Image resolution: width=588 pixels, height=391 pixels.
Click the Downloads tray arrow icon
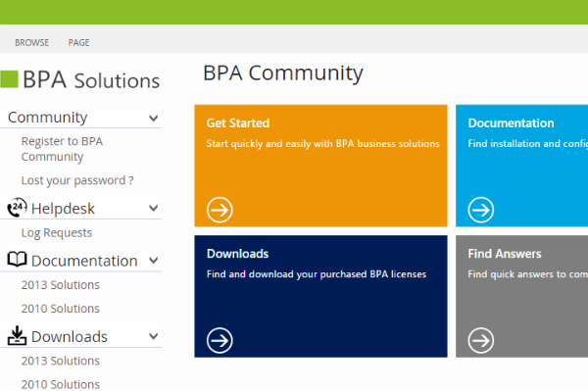click(x=18, y=335)
